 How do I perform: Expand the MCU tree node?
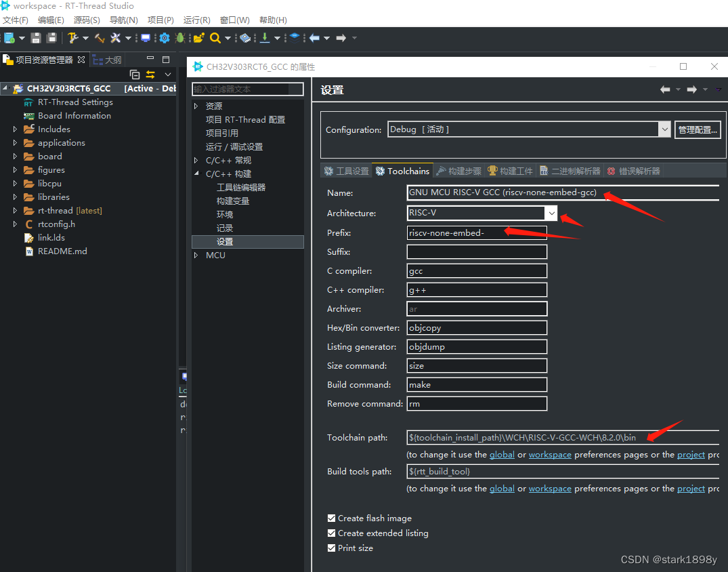click(196, 255)
